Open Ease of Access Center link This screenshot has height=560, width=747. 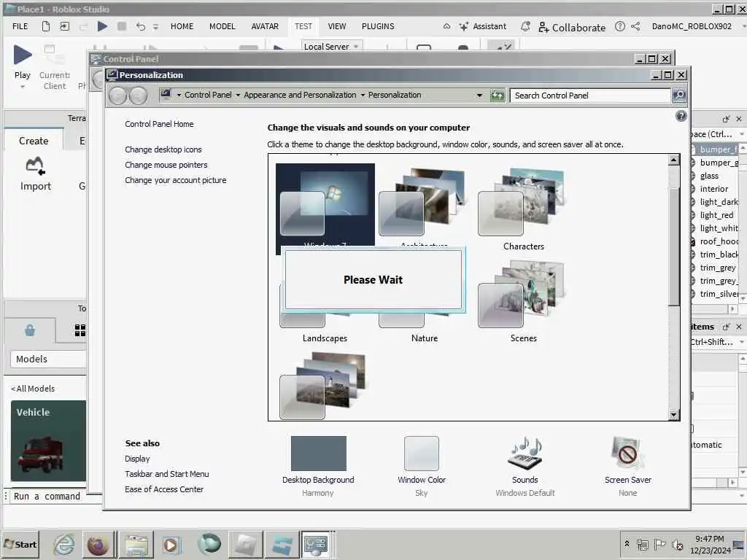point(164,489)
